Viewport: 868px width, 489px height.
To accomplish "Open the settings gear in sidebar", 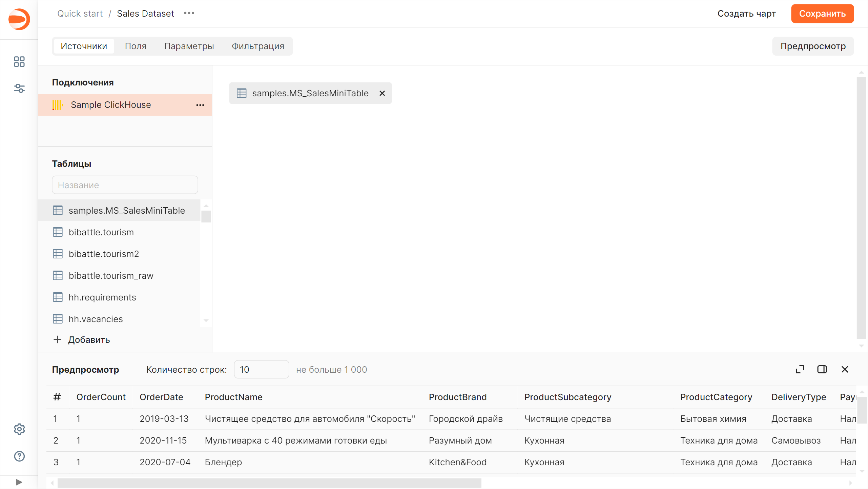I will [x=19, y=429].
